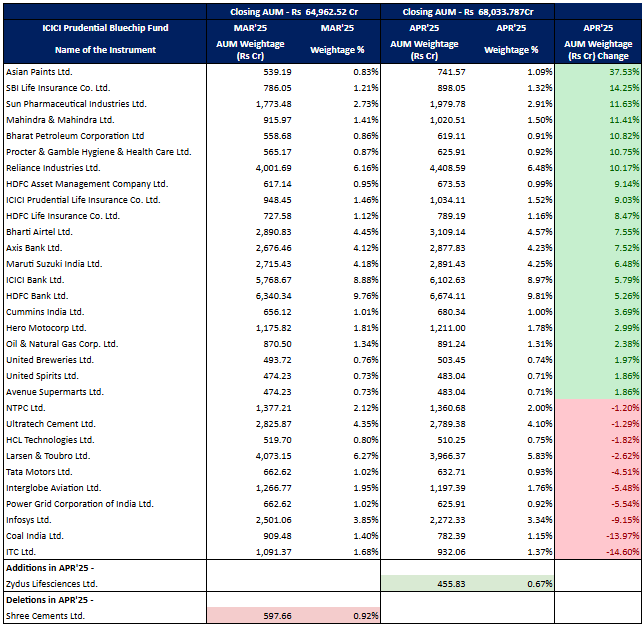Click the Maruti Suzuki India Ltd. cell
The height and width of the screenshot is (625, 643).
coord(54,264)
